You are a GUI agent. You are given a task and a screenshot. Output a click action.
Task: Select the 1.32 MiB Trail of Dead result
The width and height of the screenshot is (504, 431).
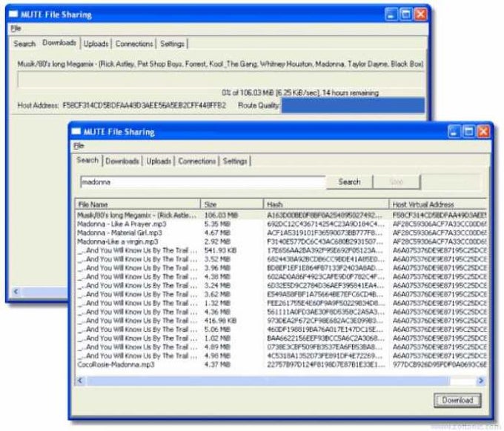tap(281, 303)
